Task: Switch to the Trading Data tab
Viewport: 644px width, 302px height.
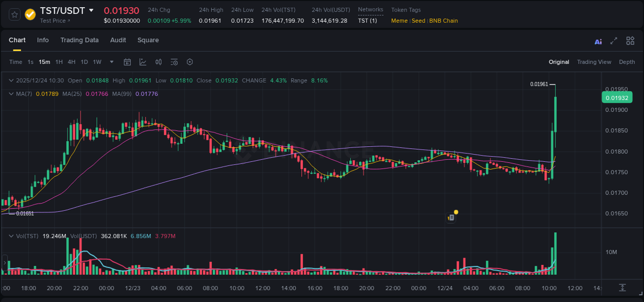Action: click(x=79, y=40)
